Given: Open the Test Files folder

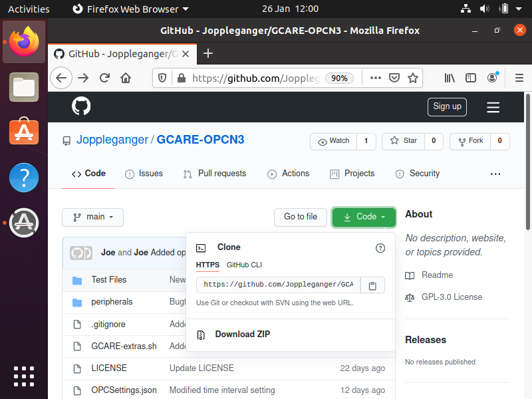Looking at the screenshot, I should pos(108,279).
